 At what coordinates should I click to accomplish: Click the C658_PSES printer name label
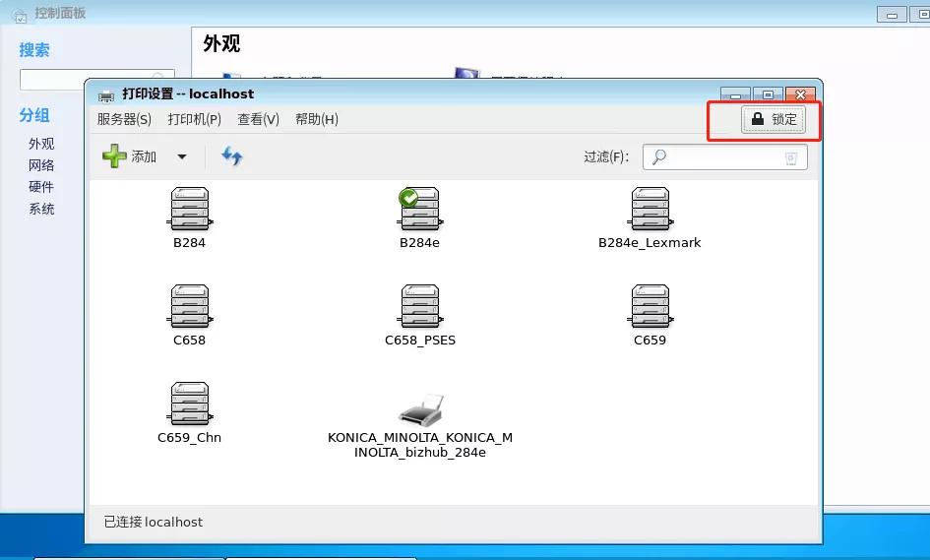point(420,340)
